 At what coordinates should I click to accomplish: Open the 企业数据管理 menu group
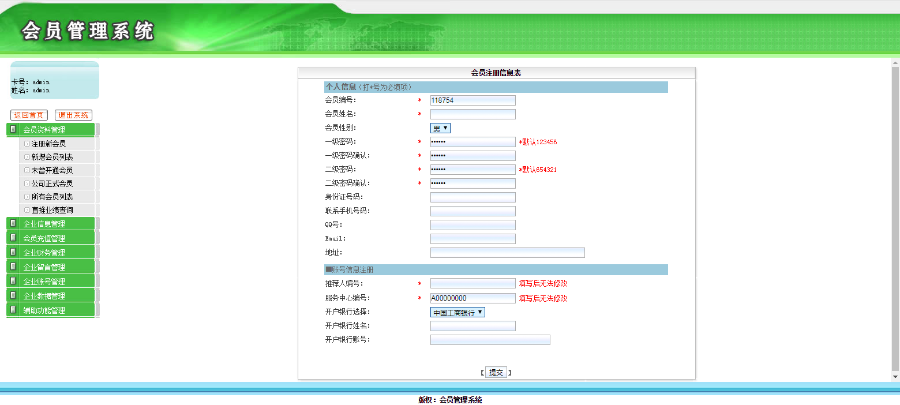[x=50, y=295]
